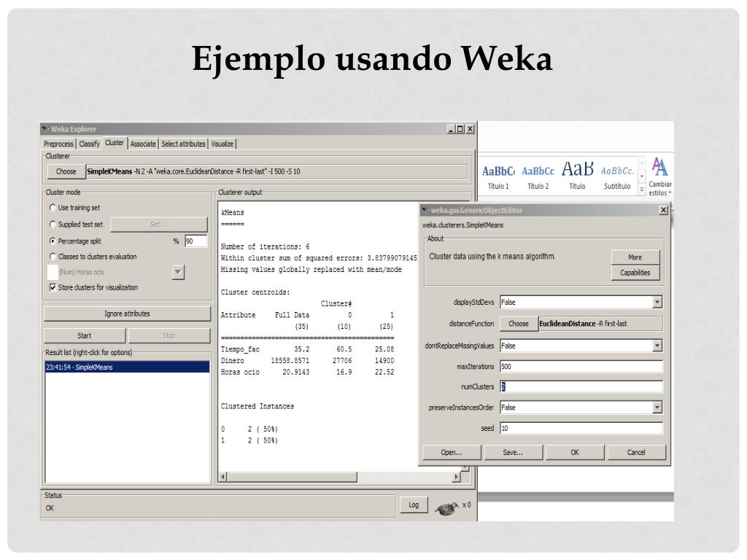Open the Select attributes tab

183,144
